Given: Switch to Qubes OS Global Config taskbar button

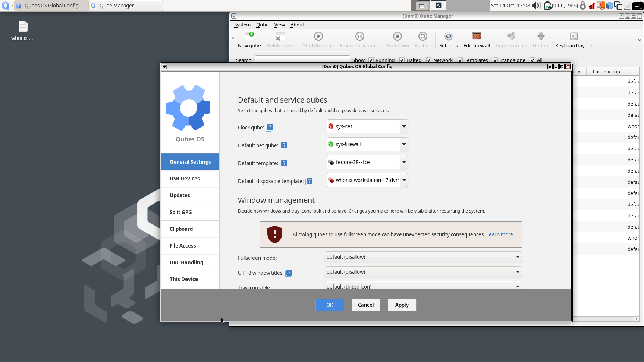Looking at the screenshot, I should (51, 6).
